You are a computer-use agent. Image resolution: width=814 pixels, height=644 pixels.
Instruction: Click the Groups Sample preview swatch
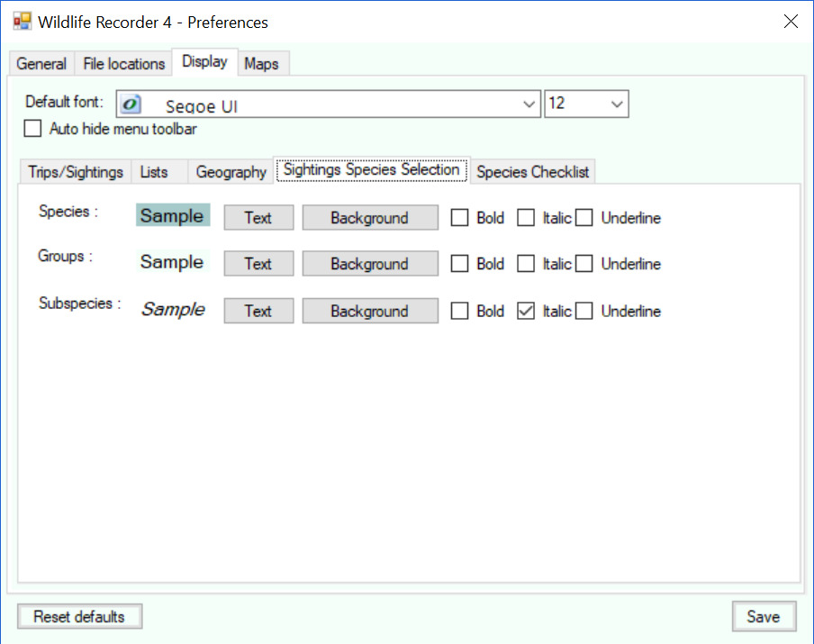(173, 261)
